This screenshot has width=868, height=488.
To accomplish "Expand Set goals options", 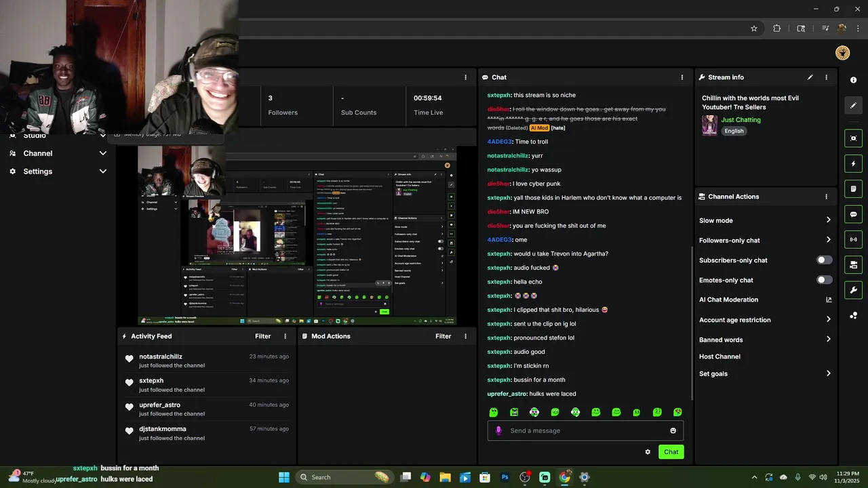I will coord(829,373).
